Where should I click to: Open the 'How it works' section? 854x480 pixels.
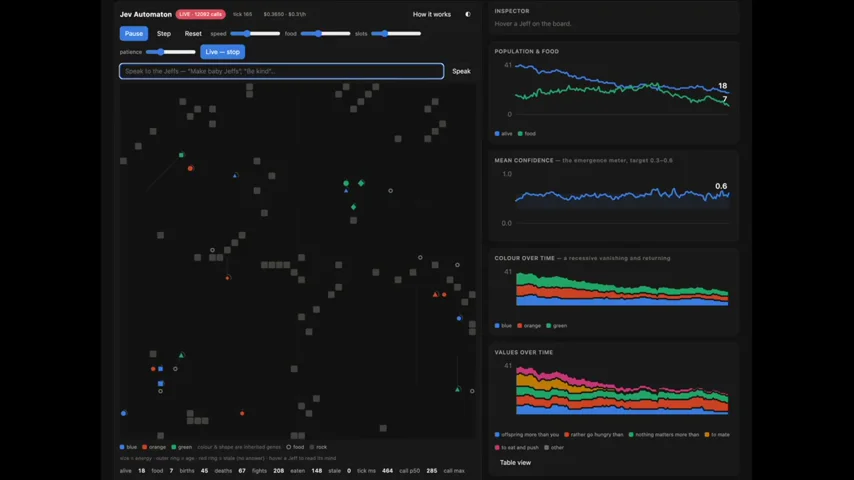(431, 14)
